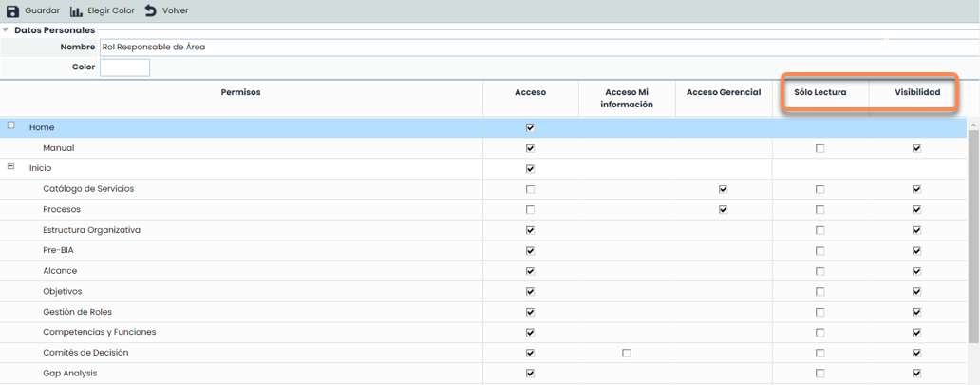The height and width of the screenshot is (385, 980).
Task: Uncheck Acceso Gerencial for Catálogo de Servicios
Action: pyautogui.click(x=724, y=189)
